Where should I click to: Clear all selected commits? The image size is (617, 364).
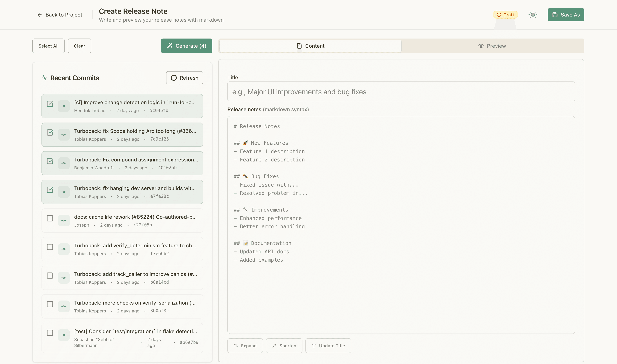[79, 46]
